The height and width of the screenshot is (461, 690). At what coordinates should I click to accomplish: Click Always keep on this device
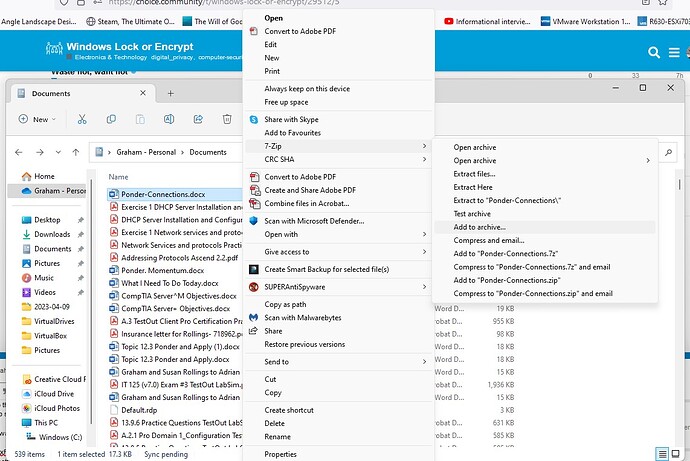pyautogui.click(x=307, y=88)
